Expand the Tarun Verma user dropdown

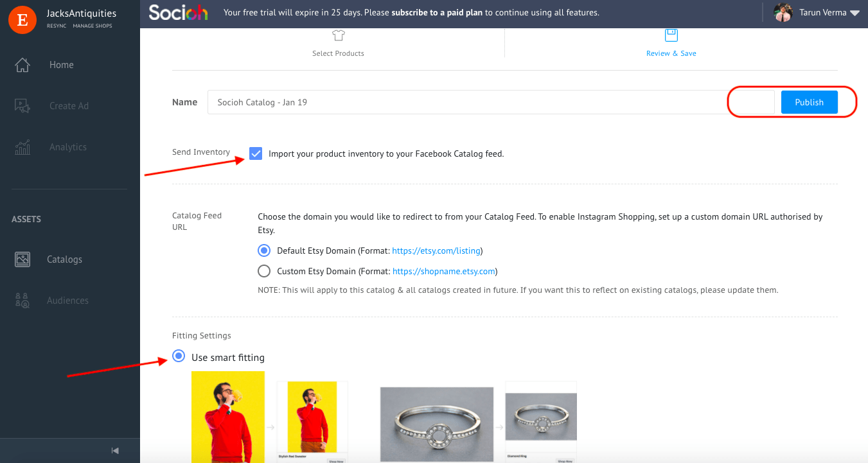pyautogui.click(x=854, y=13)
